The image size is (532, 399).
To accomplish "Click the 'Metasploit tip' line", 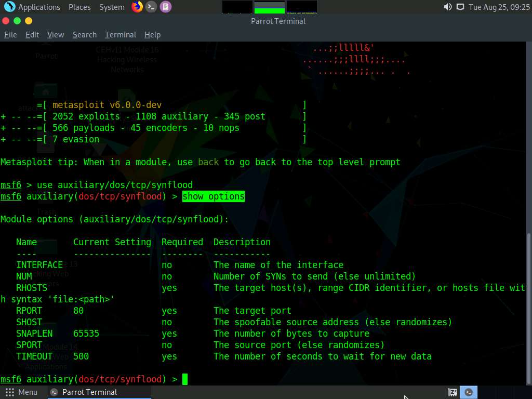I will 201,162.
